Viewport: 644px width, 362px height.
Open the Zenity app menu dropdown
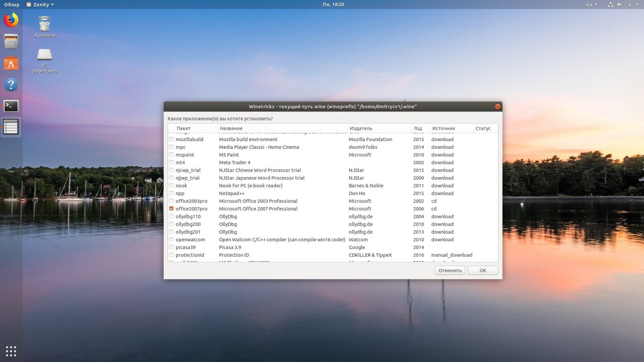[x=40, y=4]
